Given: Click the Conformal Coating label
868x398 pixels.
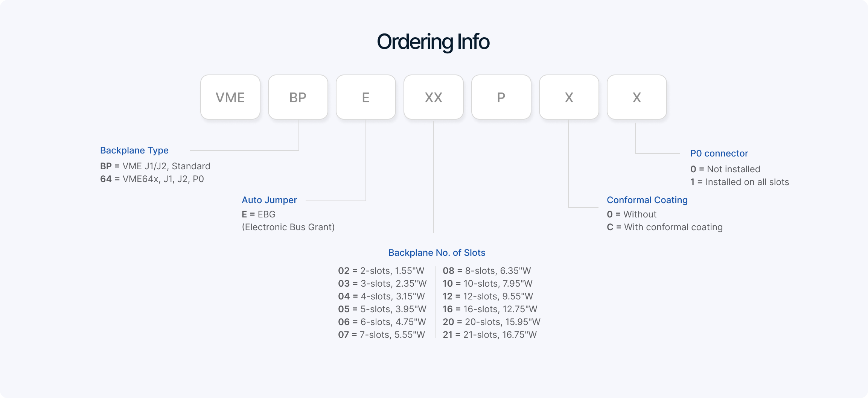Looking at the screenshot, I should click(647, 200).
